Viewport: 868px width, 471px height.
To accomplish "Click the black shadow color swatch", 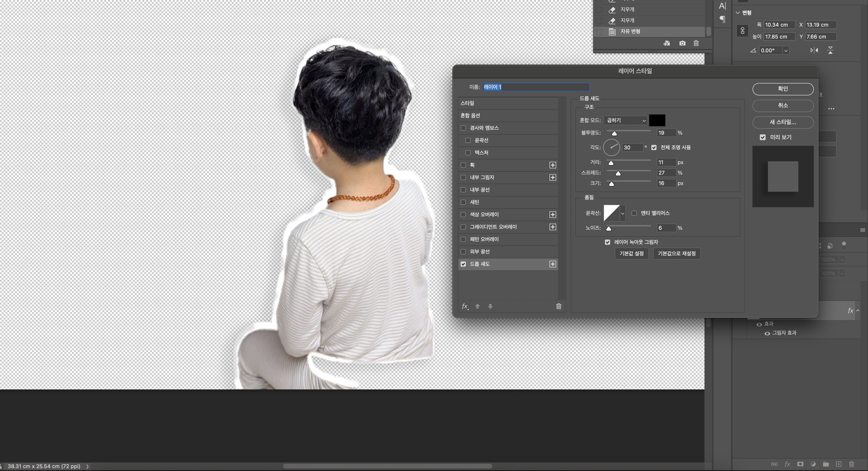I will tap(657, 120).
